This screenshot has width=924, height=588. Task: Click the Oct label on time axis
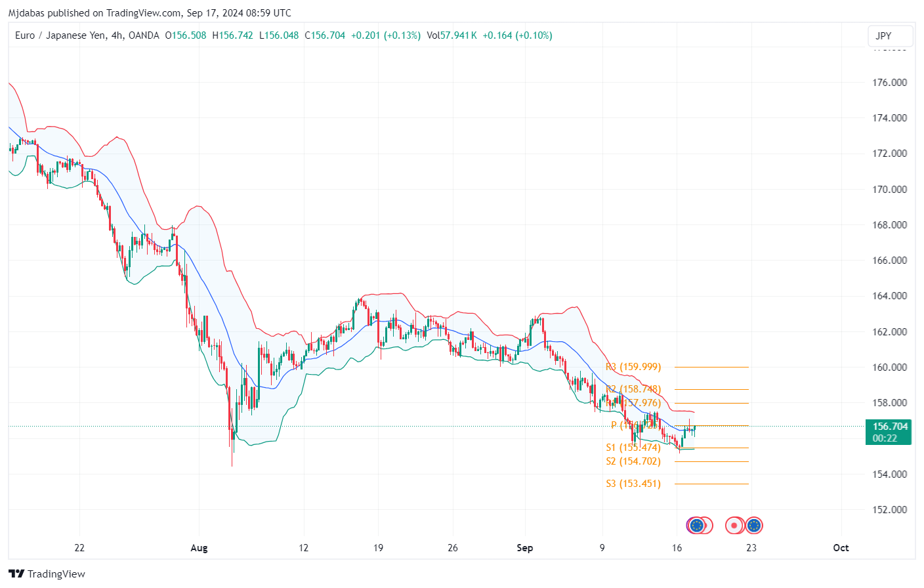[x=841, y=548]
